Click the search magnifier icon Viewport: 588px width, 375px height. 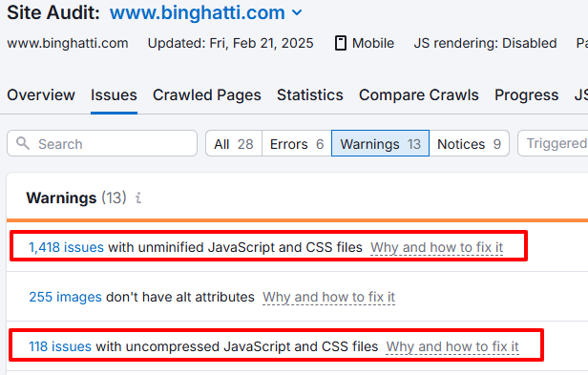click(23, 143)
